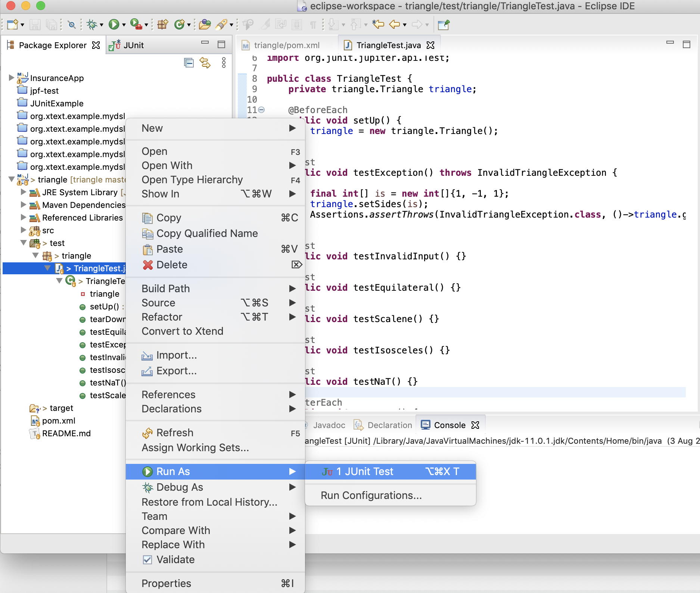Screen dimensions: 700x593
Task: Choose Debug As in the context menu
Action: click(215, 487)
